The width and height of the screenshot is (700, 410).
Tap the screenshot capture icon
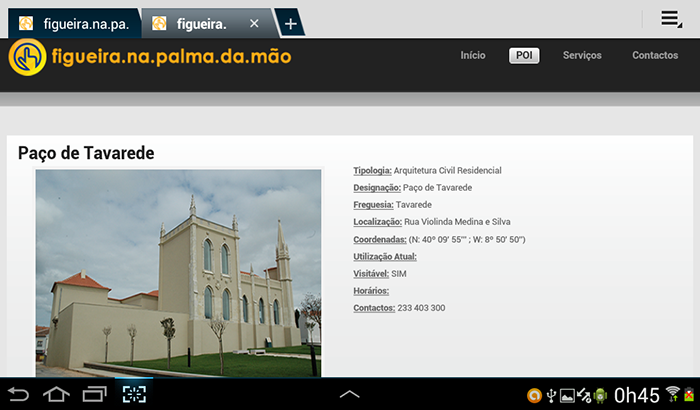134,394
